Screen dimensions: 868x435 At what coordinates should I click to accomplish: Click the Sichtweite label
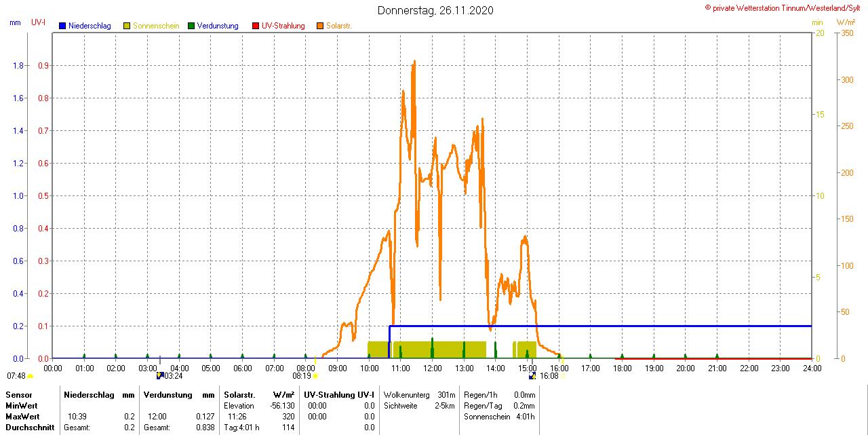click(x=400, y=406)
